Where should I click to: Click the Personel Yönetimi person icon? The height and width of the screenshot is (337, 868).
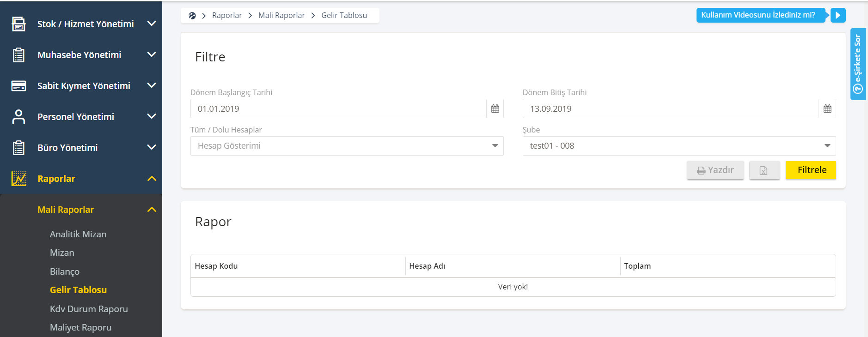coord(18,117)
